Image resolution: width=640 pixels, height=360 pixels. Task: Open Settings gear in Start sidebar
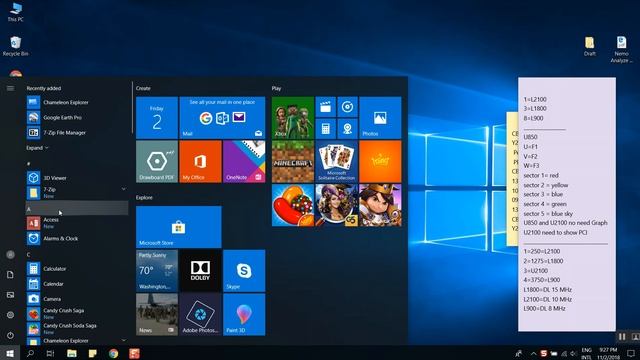pos(10,315)
